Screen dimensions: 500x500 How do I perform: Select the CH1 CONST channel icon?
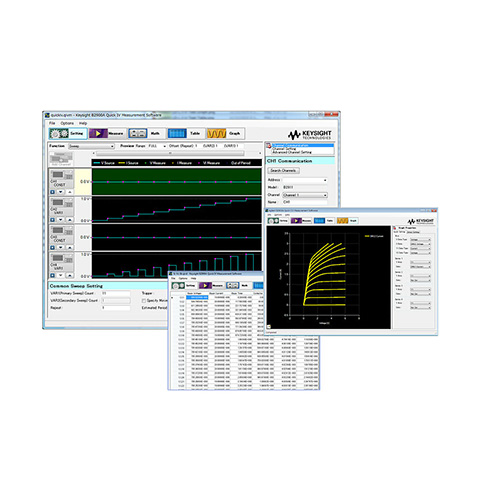(62, 179)
